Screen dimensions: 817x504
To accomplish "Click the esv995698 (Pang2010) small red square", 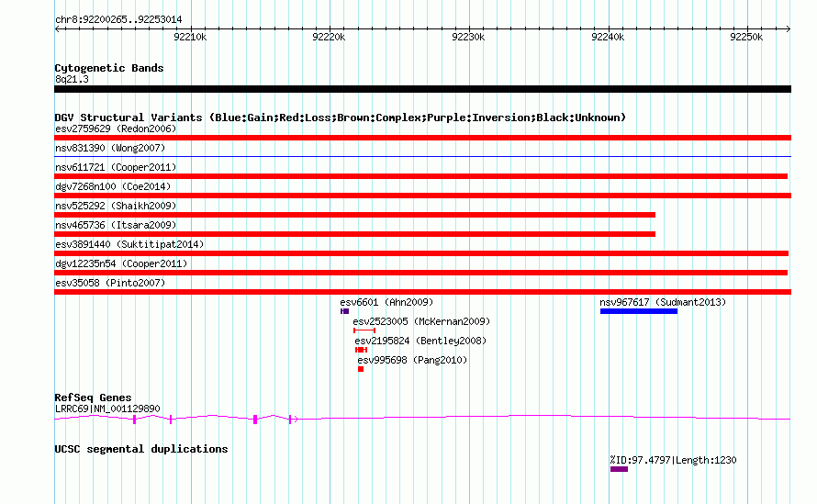I will [x=361, y=369].
